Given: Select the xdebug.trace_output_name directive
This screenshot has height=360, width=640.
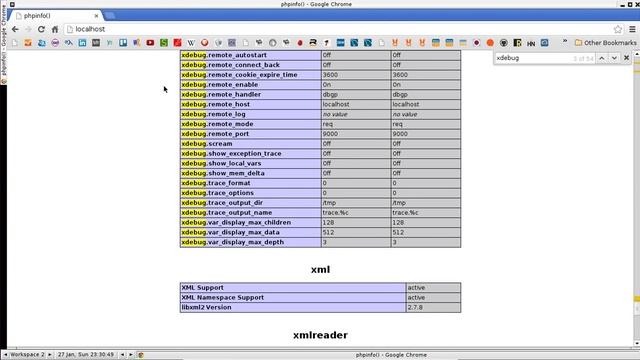Looking at the screenshot, I should coord(227,213).
